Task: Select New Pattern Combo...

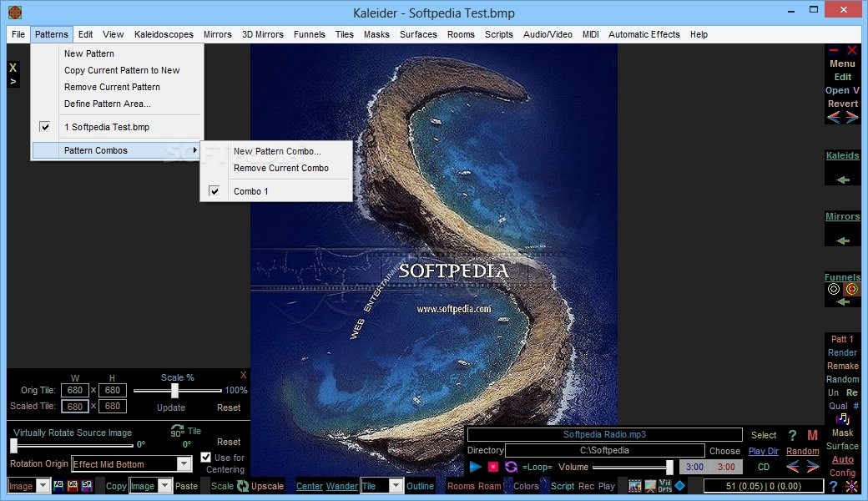Action: pos(276,151)
